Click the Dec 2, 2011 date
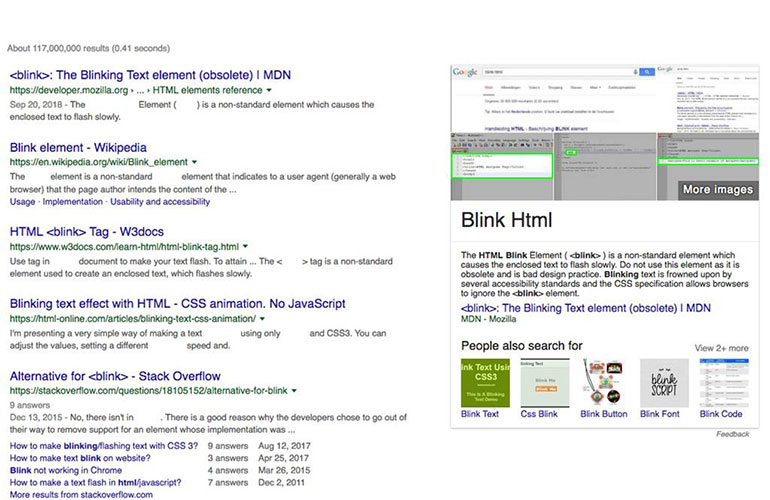Image resolution: width=770 pixels, height=500 pixels. coord(281,483)
